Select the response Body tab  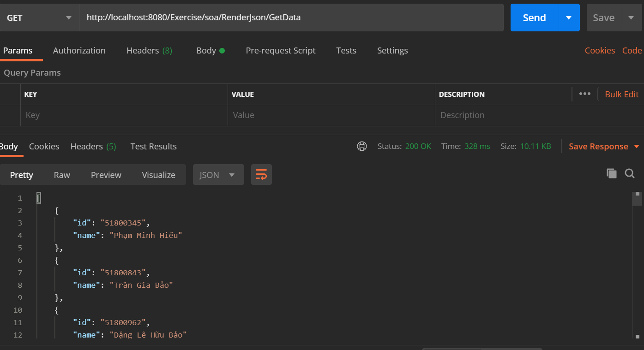[9, 146]
